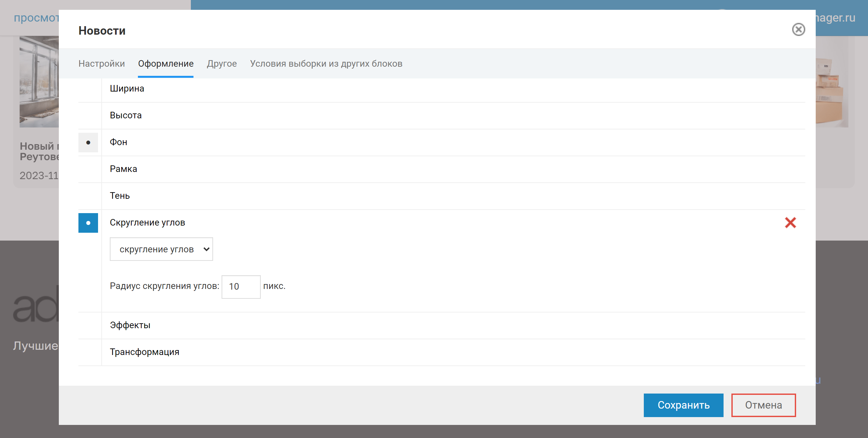Expand the Трансформация section
The height and width of the screenshot is (438, 868).
click(144, 352)
